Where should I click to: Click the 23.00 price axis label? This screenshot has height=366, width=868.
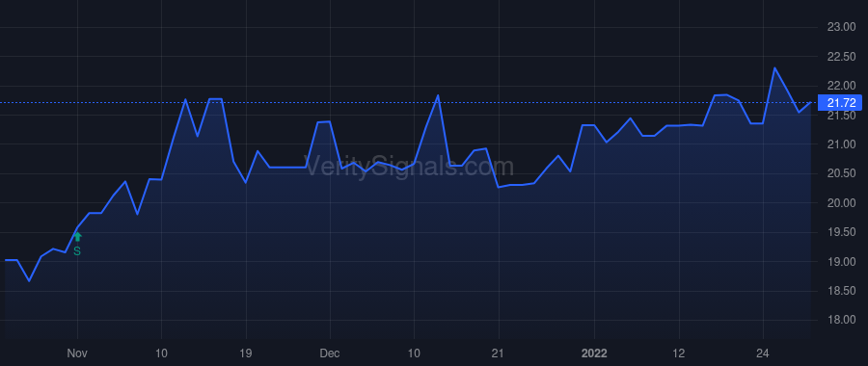(x=840, y=27)
